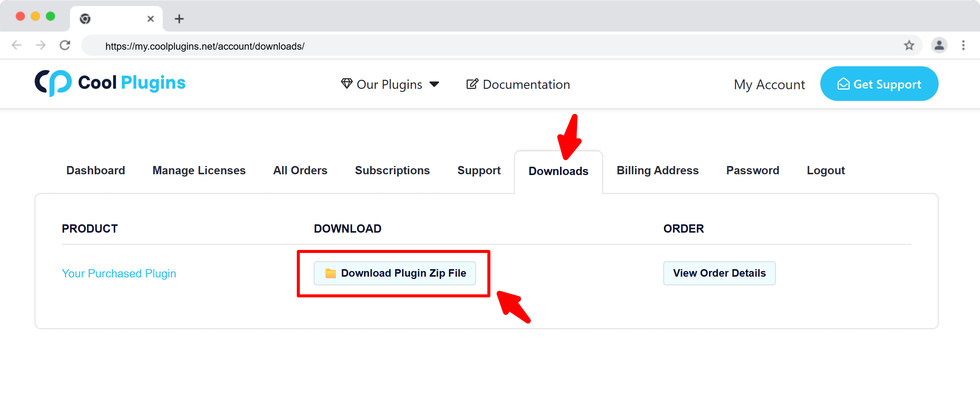This screenshot has width=980, height=399.
Task: Select the Billing Address tab
Action: (x=657, y=170)
